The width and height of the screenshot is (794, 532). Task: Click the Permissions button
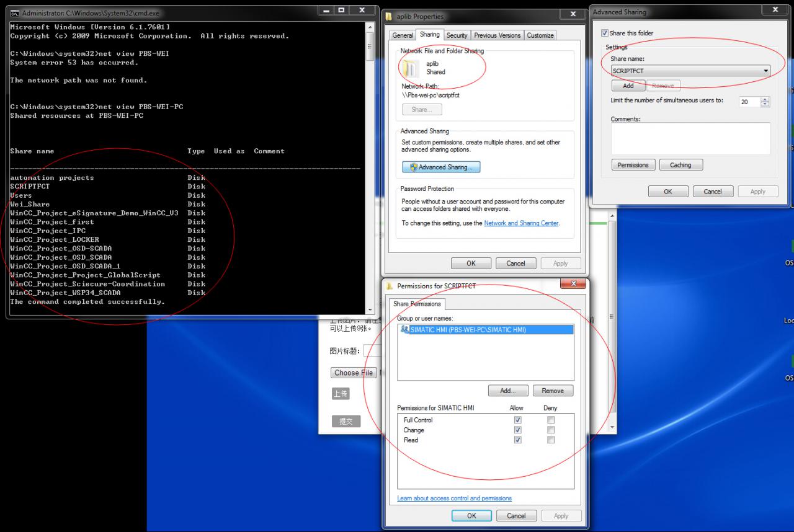pyautogui.click(x=633, y=165)
